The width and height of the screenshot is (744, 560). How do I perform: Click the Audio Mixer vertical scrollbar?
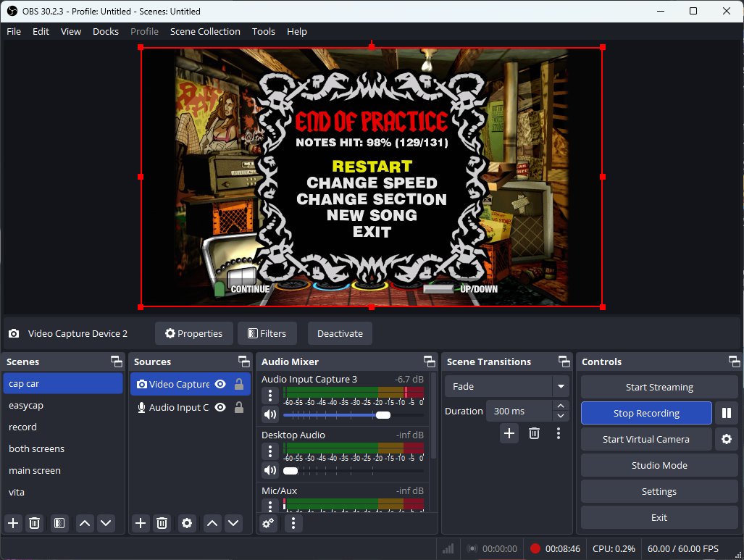tap(433, 416)
